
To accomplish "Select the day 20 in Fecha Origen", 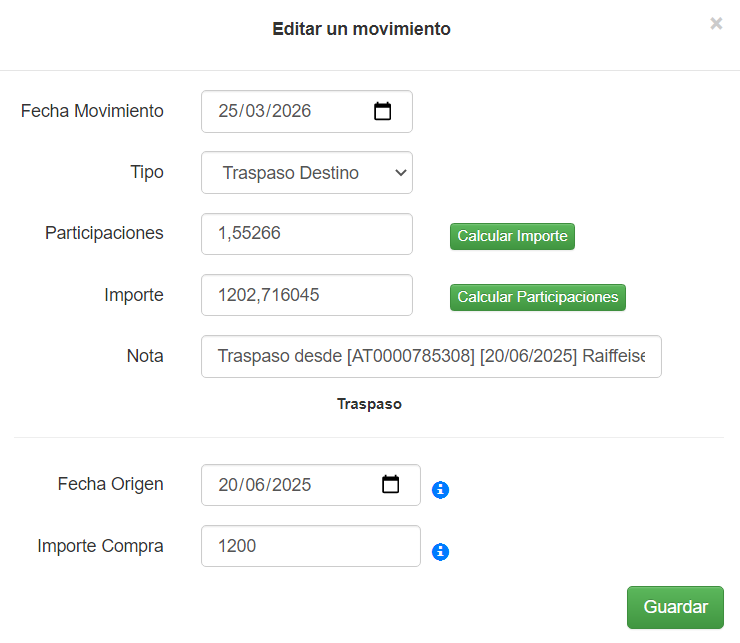I will click(228, 485).
